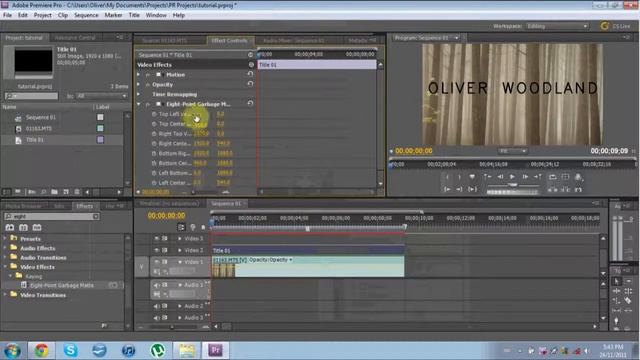Image resolution: width=640 pixels, height=360 pixels.
Task: Add unnumbered marker in Program monitor
Action: tap(472, 177)
